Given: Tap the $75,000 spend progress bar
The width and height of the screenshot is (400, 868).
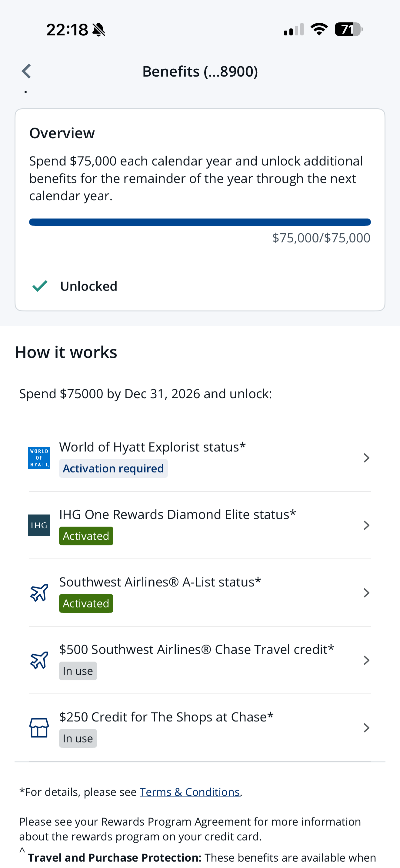Looking at the screenshot, I should coord(200,222).
